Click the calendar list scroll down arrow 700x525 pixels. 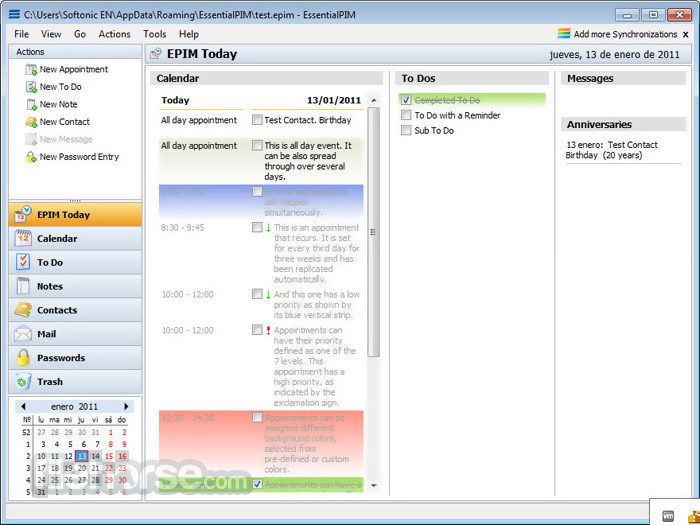pyautogui.click(x=374, y=486)
